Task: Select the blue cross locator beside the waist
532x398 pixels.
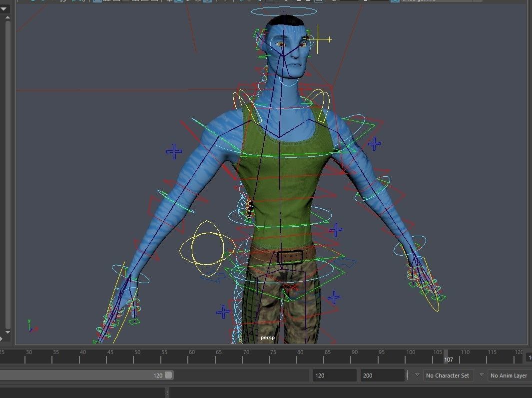Action: [x=336, y=230]
